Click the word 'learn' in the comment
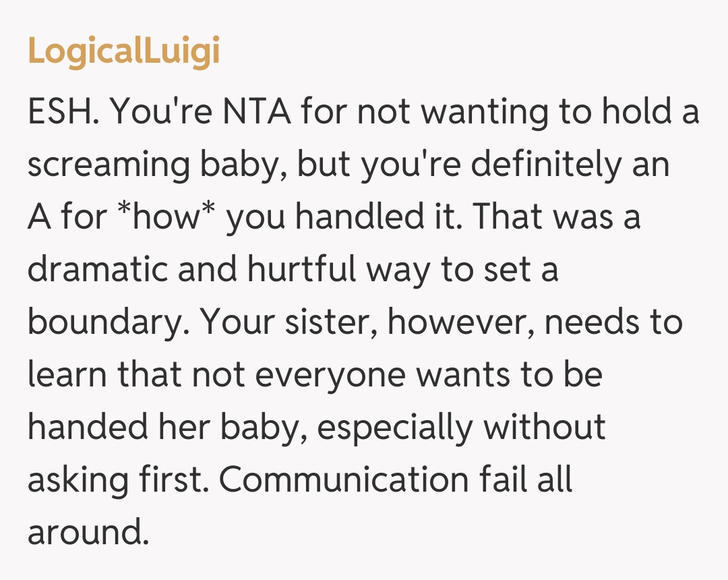Viewport: 728px width, 580px height. [67, 375]
